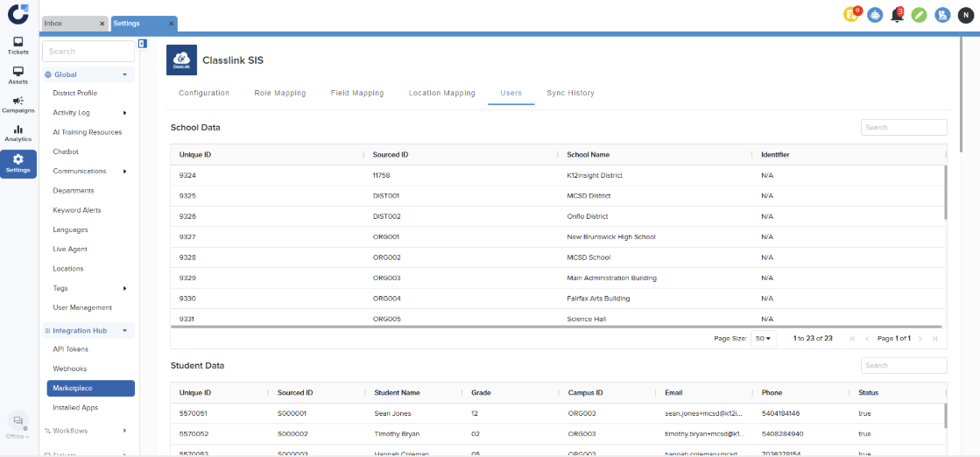
Task: Expand the Tags submenu
Action: pyautogui.click(x=124, y=288)
